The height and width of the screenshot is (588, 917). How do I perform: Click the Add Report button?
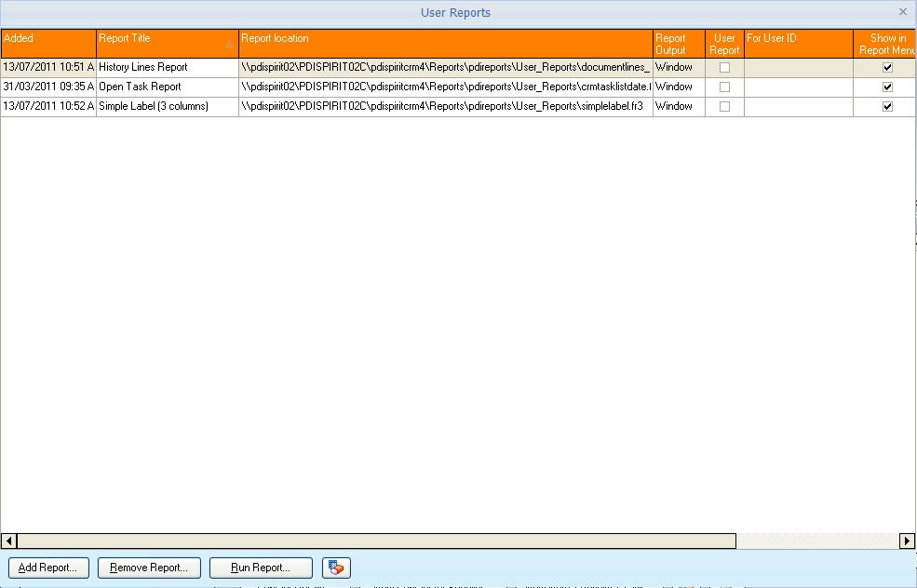[48, 568]
